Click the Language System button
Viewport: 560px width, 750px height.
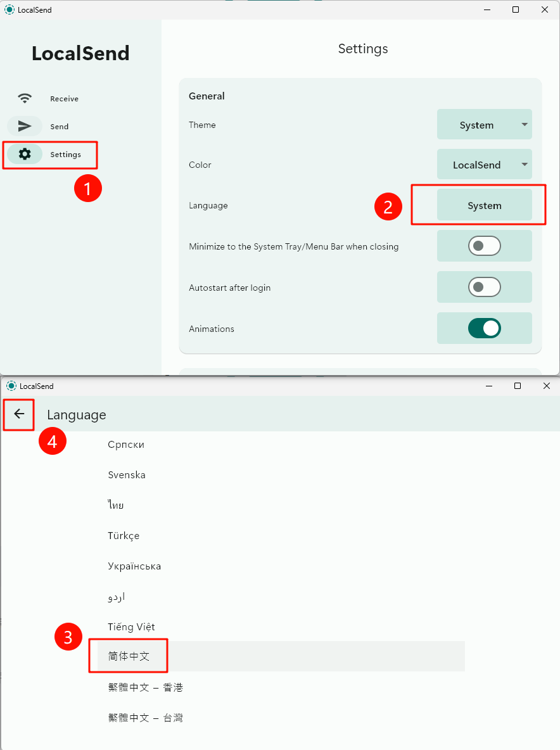(484, 205)
